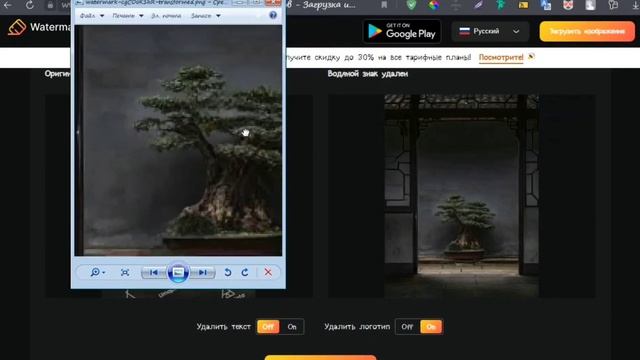Open the blue translate extension icon
Viewport: 640px width, 360px height.
click(x=546, y=5)
